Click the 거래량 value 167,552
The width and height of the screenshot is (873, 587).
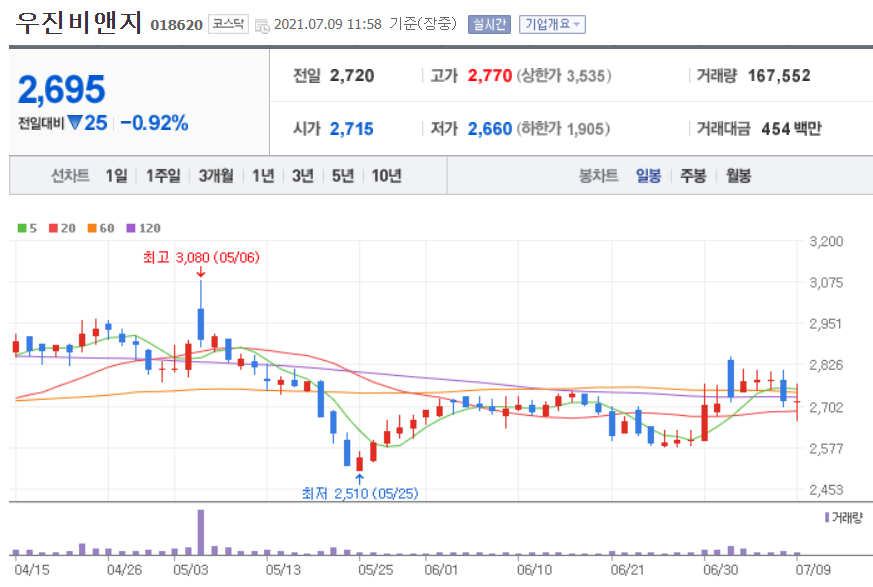(779, 76)
